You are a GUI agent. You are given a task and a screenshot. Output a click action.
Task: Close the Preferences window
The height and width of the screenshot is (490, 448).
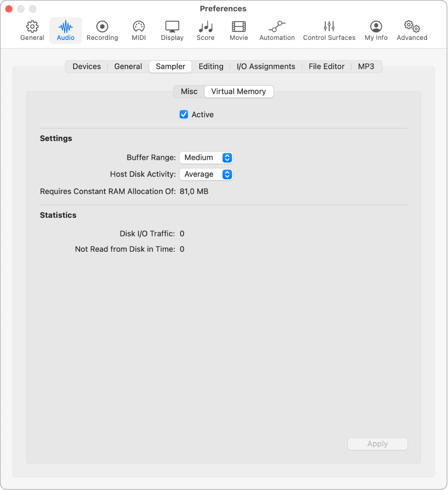pos(9,9)
